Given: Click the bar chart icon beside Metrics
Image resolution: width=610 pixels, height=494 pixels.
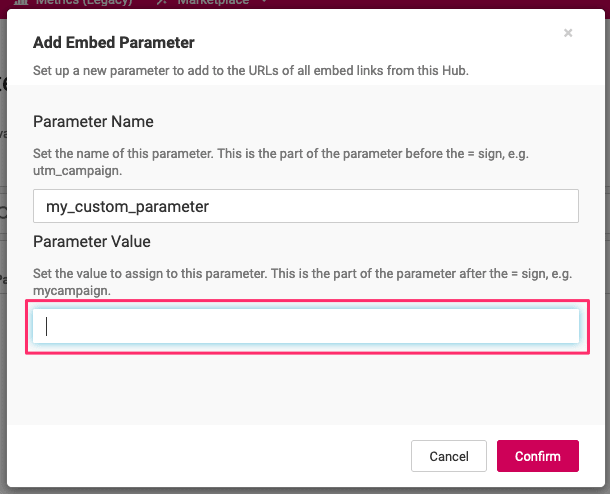Looking at the screenshot, I should pyautogui.click(x=21, y=2).
